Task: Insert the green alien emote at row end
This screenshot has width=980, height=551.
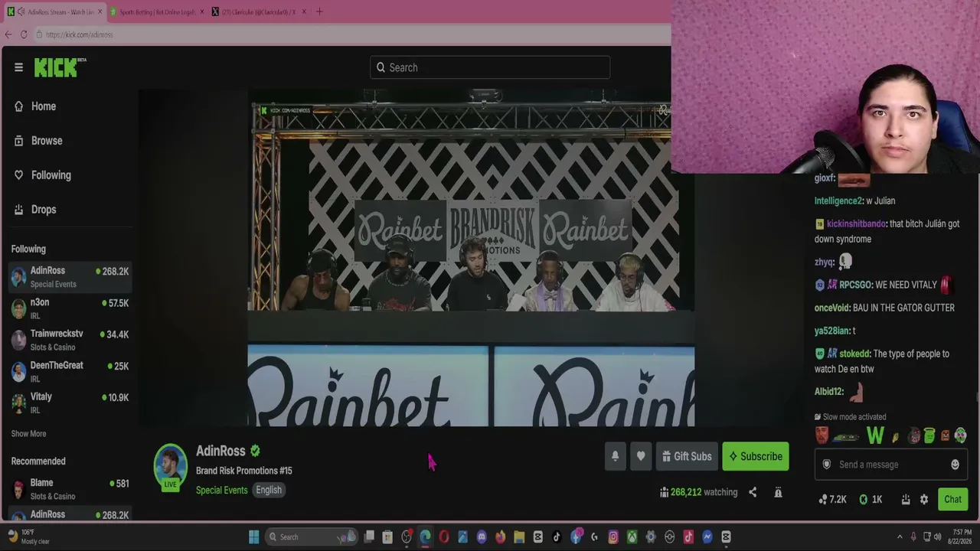Action: (961, 436)
